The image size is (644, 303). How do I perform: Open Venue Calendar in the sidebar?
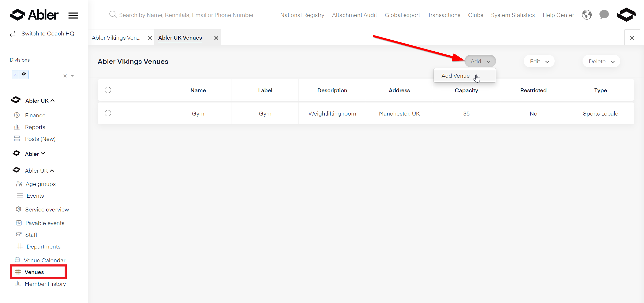[44, 260]
